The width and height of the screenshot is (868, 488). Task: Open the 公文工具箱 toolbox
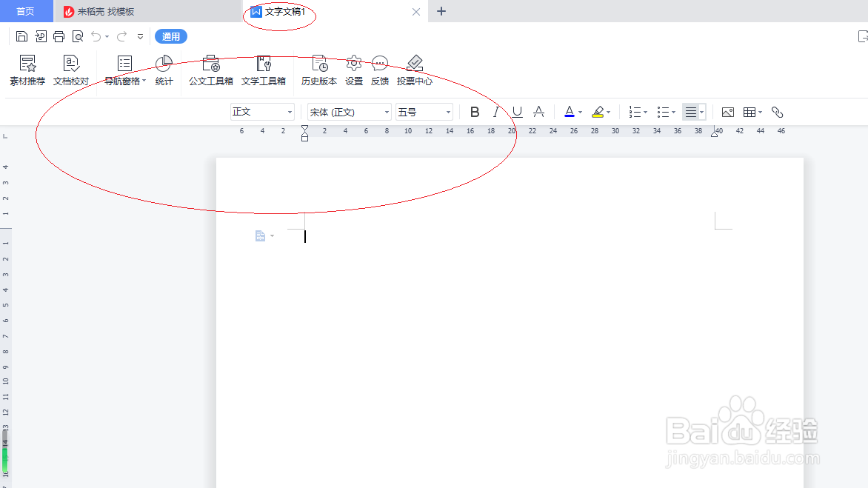point(210,70)
